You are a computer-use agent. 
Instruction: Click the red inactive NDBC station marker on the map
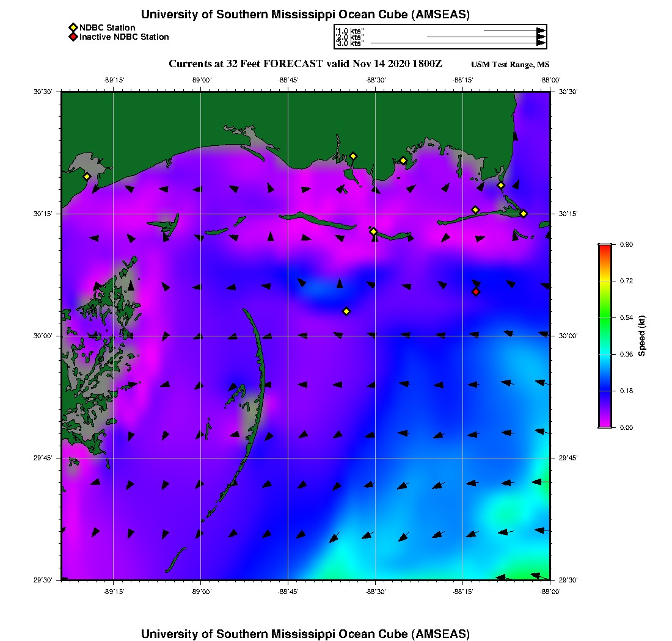coord(476,292)
